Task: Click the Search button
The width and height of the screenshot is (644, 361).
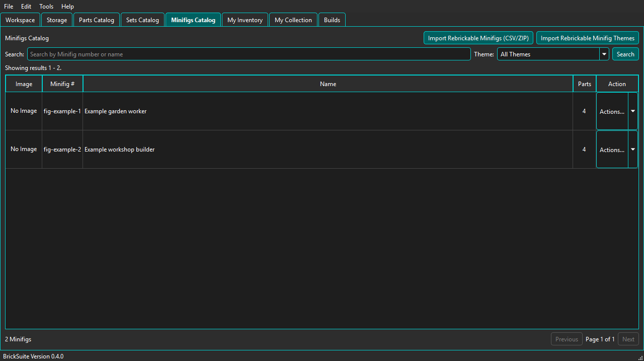Action: click(625, 54)
